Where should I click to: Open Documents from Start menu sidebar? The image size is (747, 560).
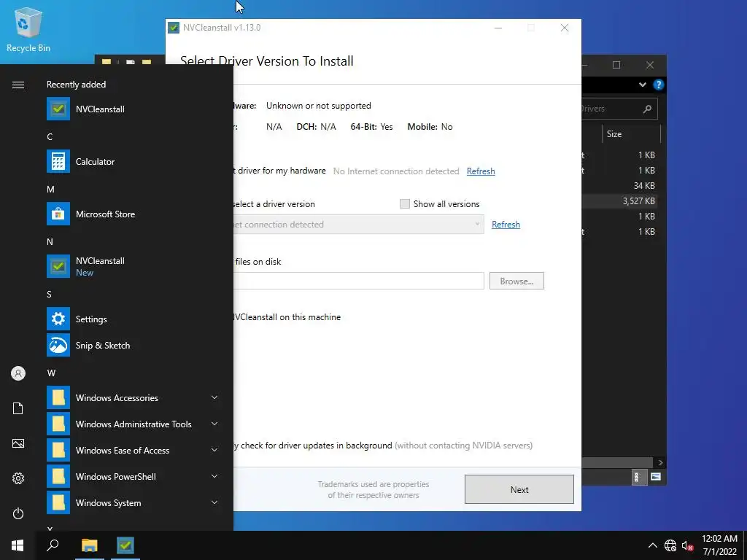(x=18, y=408)
